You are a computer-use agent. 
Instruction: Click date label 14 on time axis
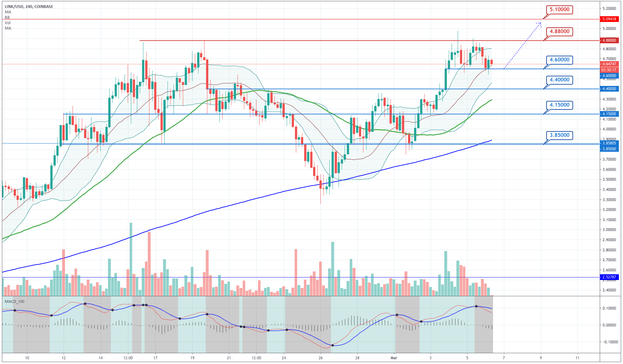(x=101, y=358)
